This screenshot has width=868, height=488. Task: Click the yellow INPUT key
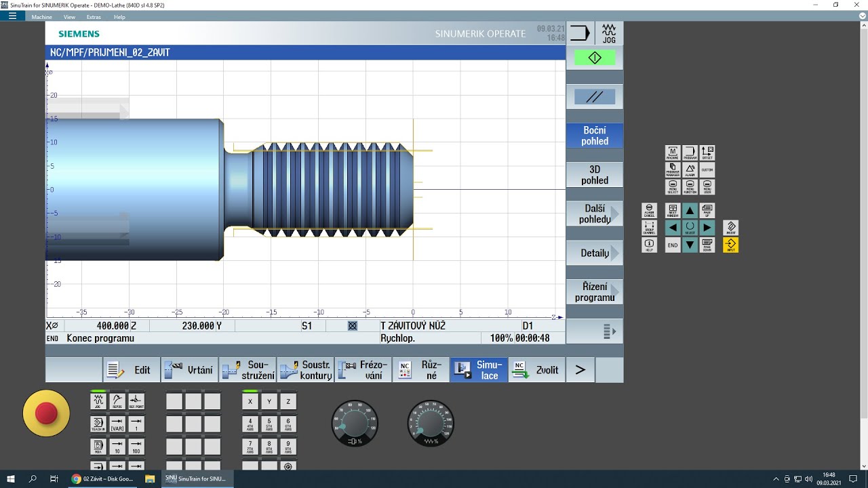coord(730,244)
